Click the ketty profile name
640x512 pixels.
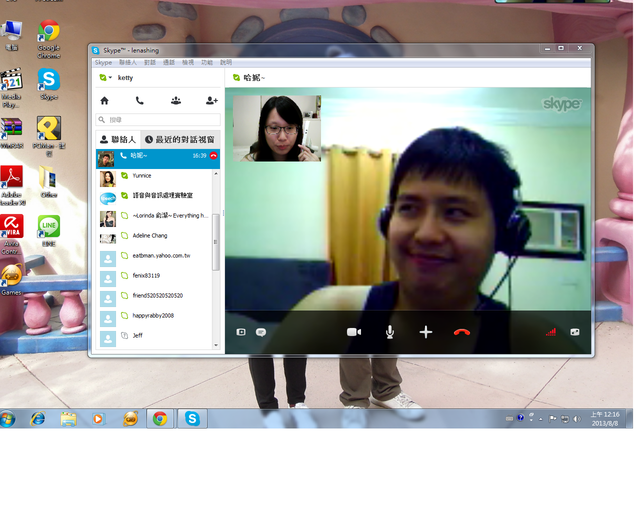pyautogui.click(x=125, y=78)
